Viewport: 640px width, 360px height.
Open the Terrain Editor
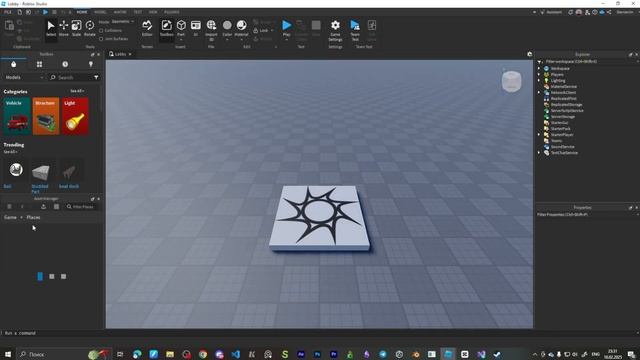(x=147, y=29)
